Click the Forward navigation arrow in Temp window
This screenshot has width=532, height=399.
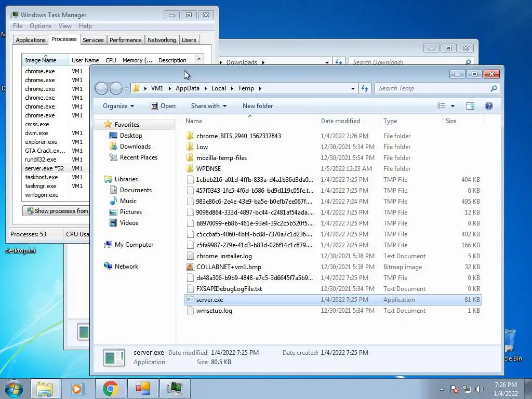pyautogui.click(x=116, y=88)
